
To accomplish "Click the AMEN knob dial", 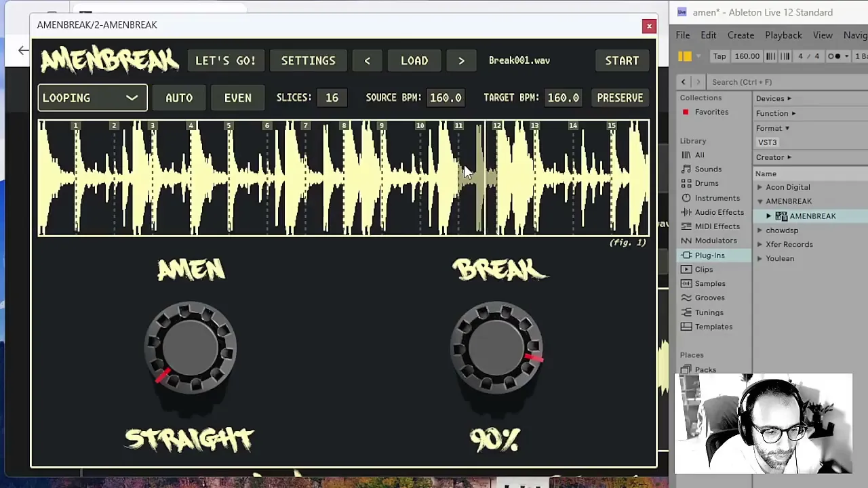I will point(191,347).
